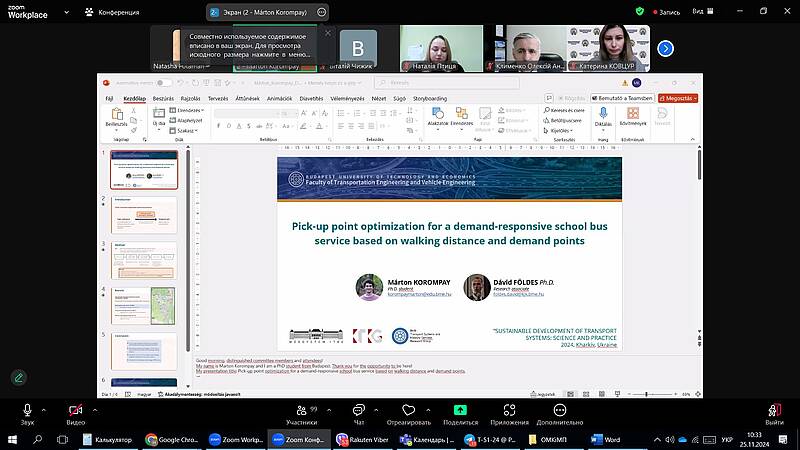
Task: Open the Zoom Workplace dropdown arrow
Action: pyautogui.click(x=66, y=12)
